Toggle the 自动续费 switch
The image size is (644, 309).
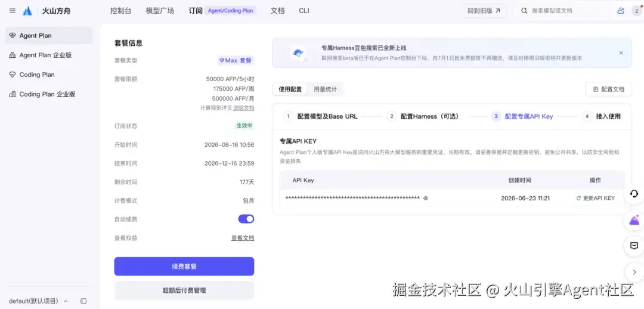click(x=246, y=219)
